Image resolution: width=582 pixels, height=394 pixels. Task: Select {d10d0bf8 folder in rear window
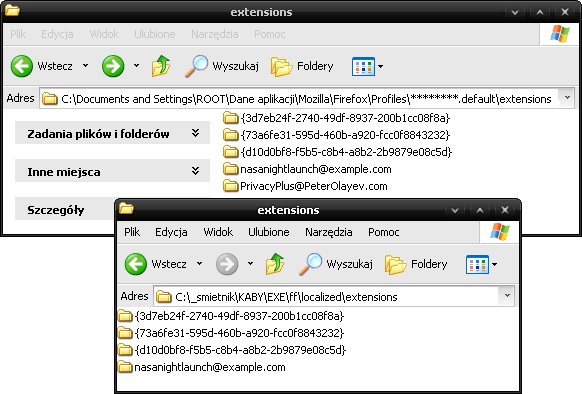(x=338, y=152)
